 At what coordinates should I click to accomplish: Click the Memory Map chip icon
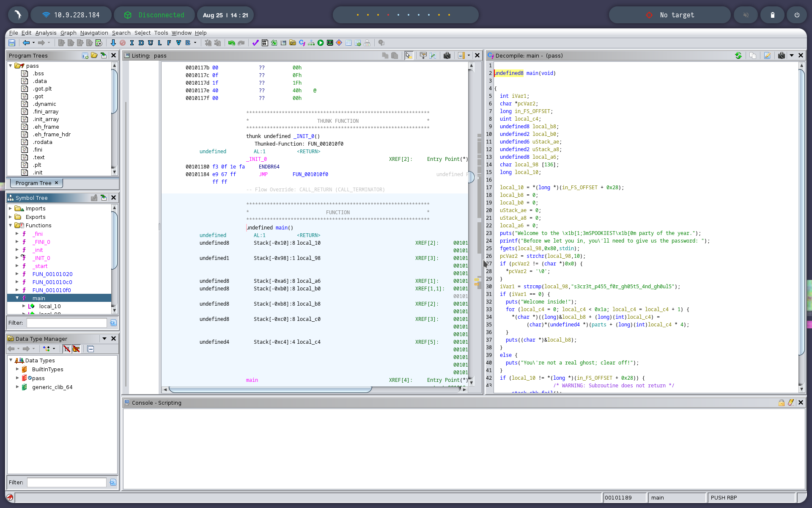pyautogui.click(x=330, y=43)
